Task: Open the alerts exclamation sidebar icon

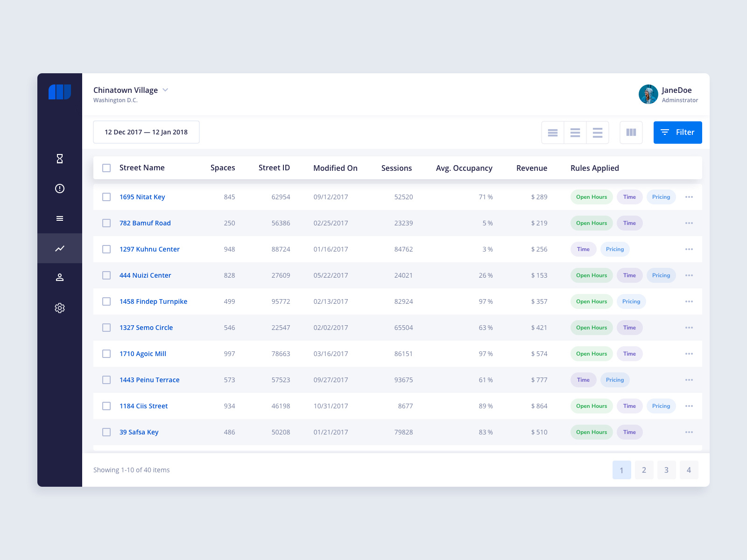Action: [60, 189]
